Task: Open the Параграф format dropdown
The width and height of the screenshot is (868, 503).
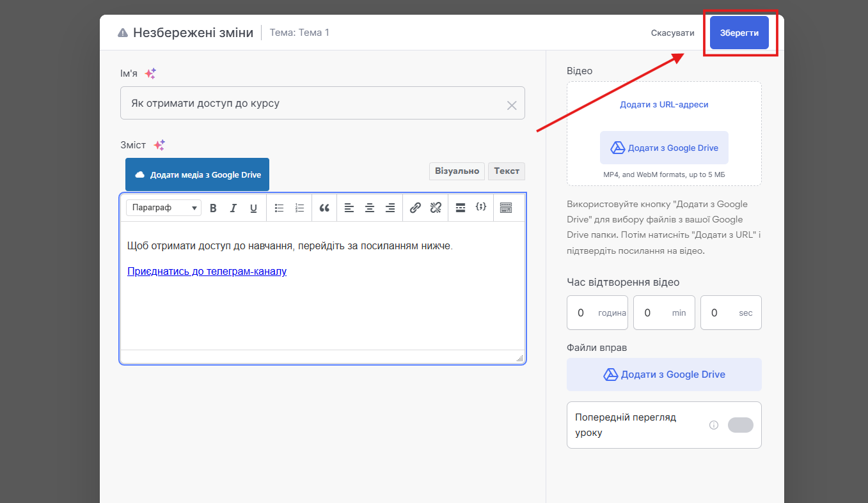Action: 164,208
